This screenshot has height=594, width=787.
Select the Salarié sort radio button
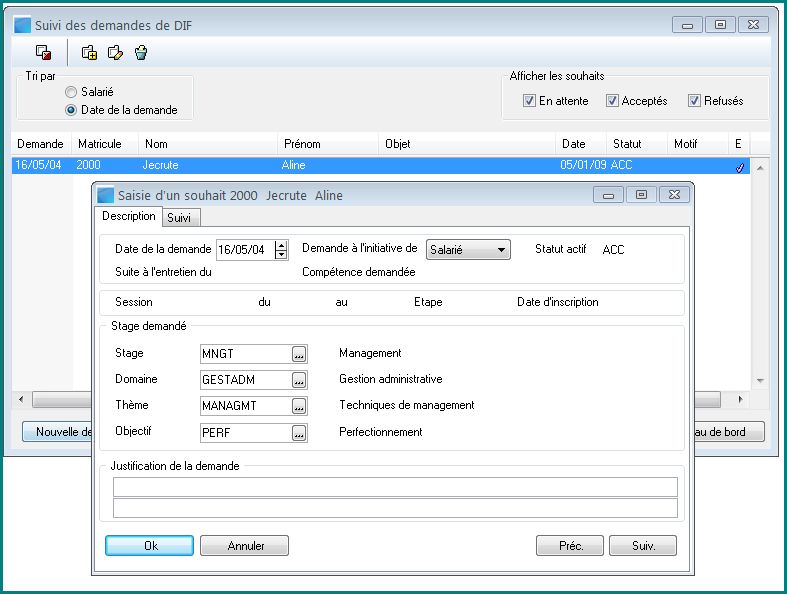click(x=71, y=92)
